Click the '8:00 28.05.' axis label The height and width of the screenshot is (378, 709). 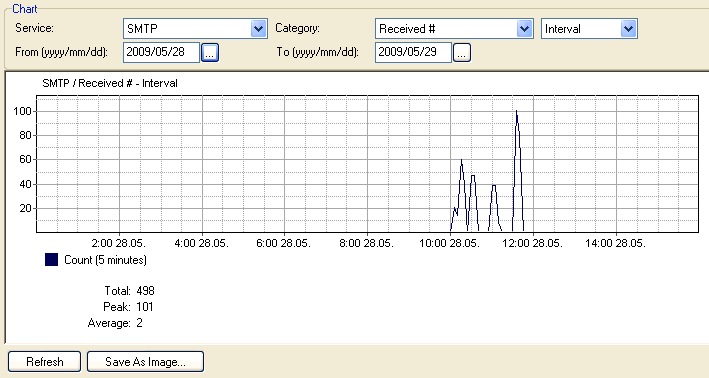[366, 243]
